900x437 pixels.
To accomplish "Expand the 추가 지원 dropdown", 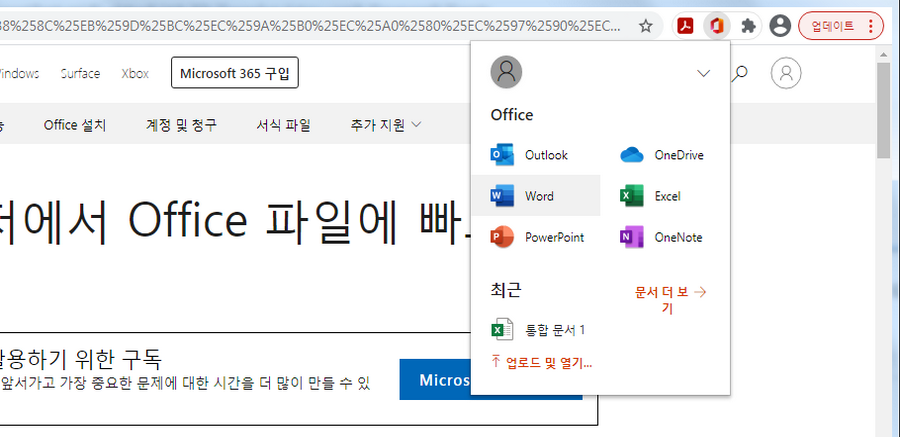I will point(386,125).
